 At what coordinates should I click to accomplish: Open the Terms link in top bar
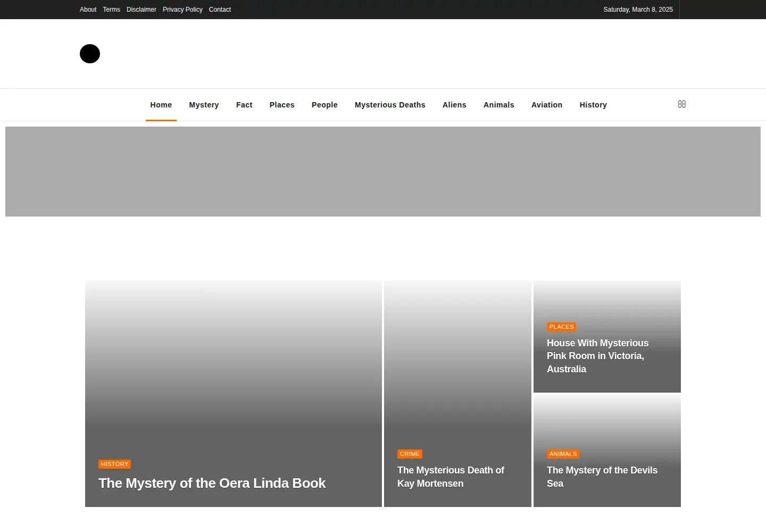point(112,10)
